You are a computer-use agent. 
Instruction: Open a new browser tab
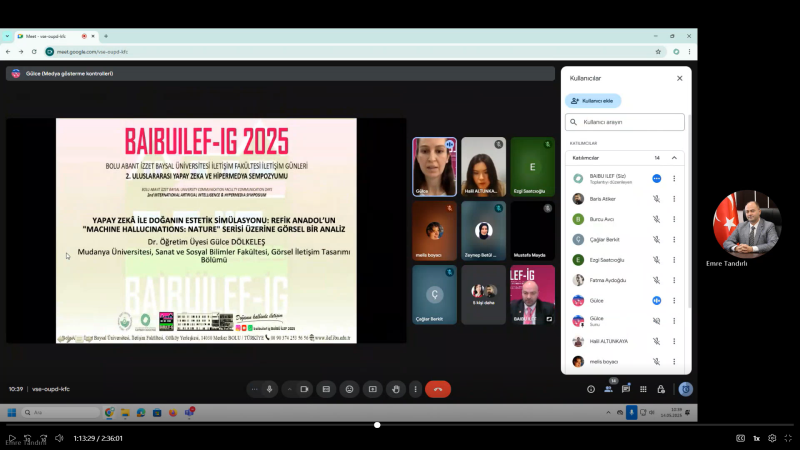[106, 36]
